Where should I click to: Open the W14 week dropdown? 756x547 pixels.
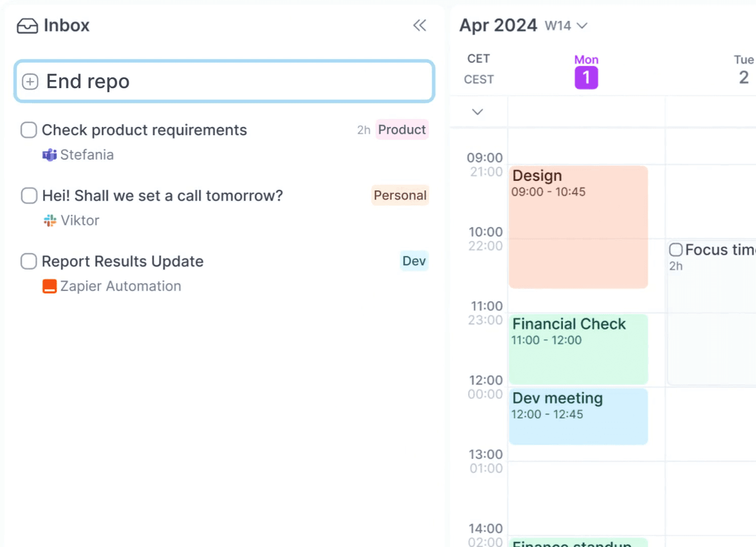566,26
